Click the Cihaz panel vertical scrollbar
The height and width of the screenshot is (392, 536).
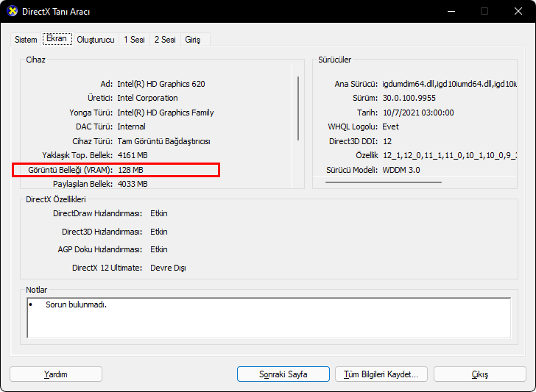pos(298,108)
